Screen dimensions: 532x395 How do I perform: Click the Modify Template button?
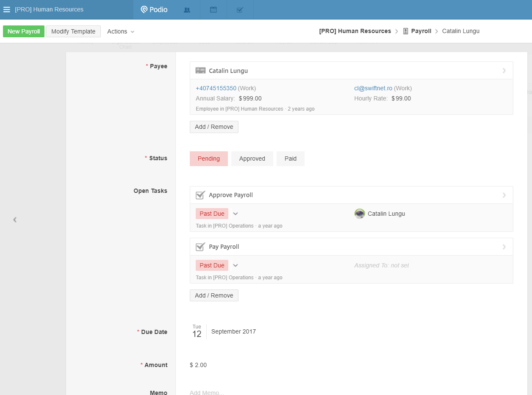(73, 31)
